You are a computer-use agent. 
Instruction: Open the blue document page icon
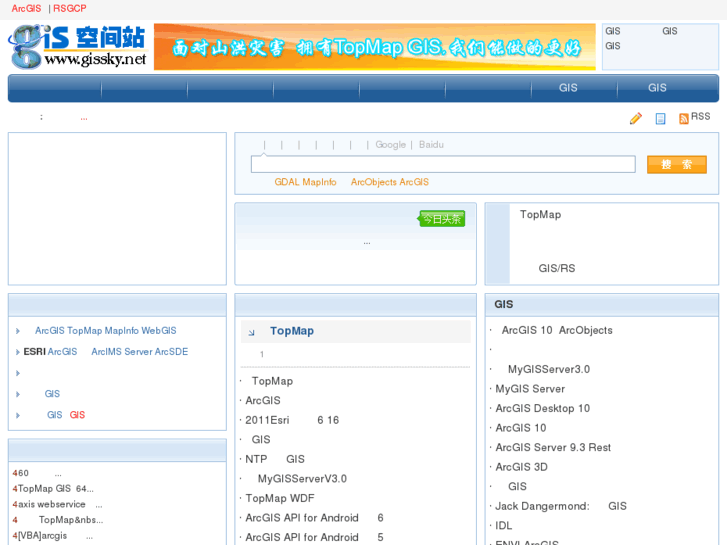point(660,119)
